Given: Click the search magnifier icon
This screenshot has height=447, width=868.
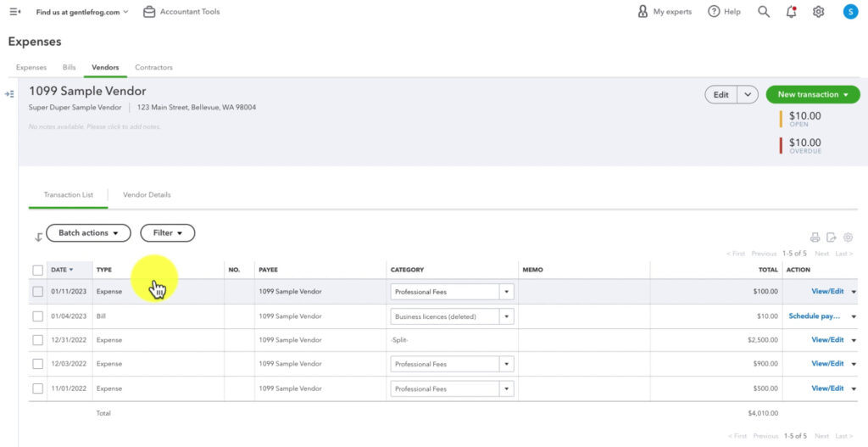Looking at the screenshot, I should pos(764,12).
